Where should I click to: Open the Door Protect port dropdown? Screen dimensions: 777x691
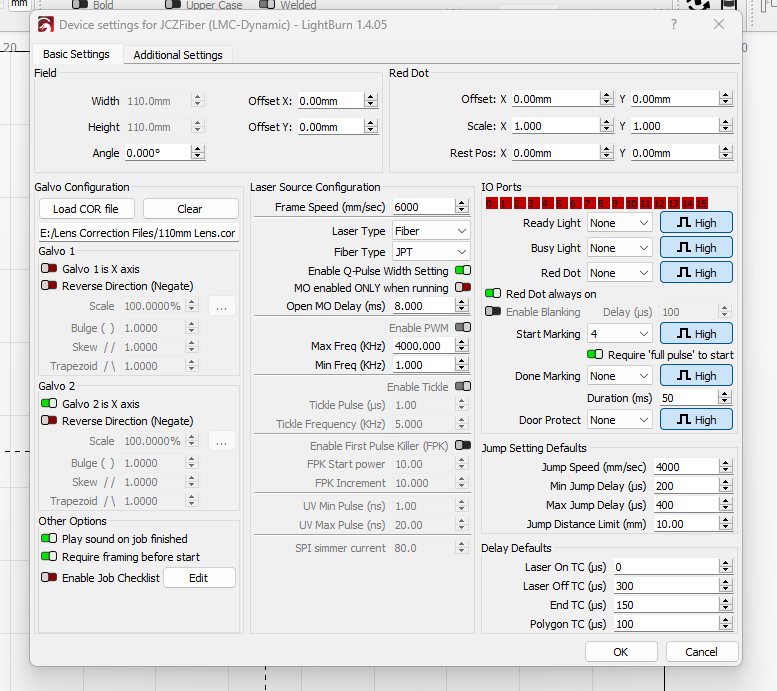pyautogui.click(x=619, y=420)
